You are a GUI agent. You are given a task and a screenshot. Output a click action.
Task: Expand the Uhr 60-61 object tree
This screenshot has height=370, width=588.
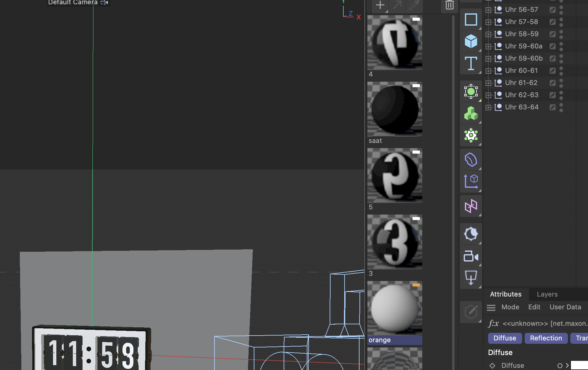tap(488, 71)
